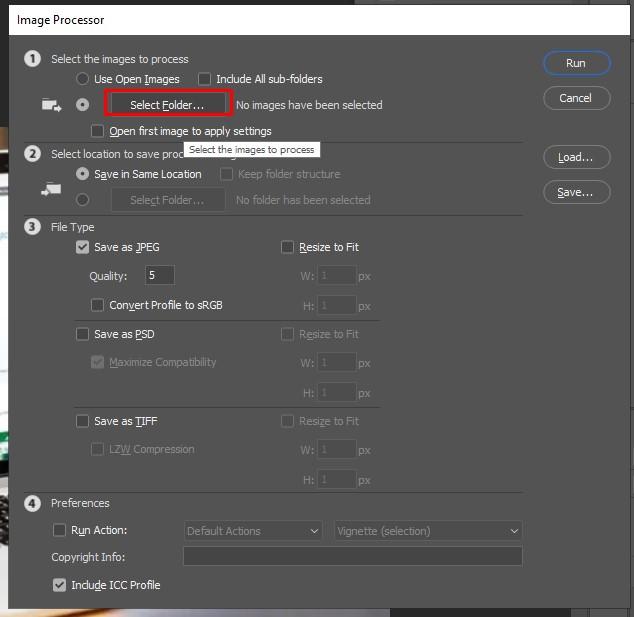This screenshot has width=634, height=617.
Task: Click Select Folder button for source images
Action: (167, 104)
